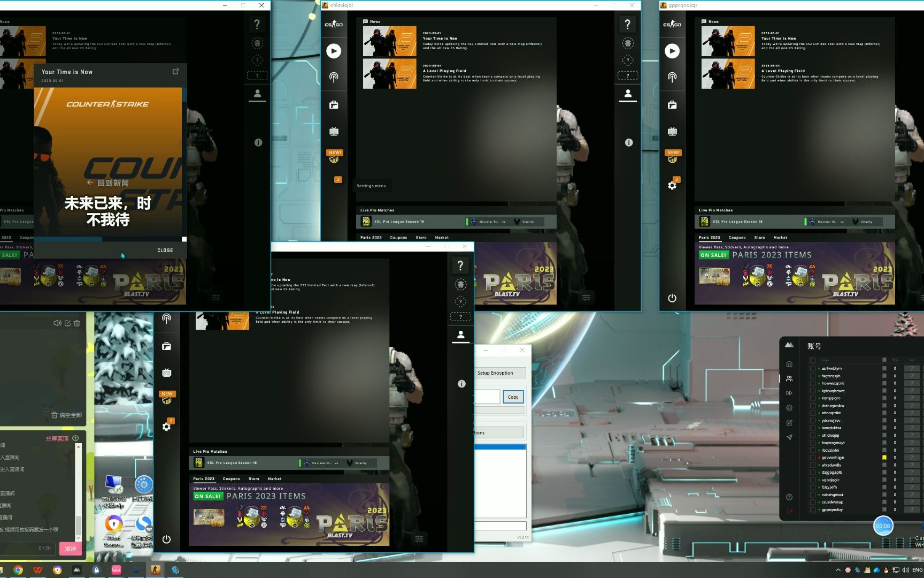Click help question mark in ohldxiojqi window
The image size is (924, 578).
(628, 24)
